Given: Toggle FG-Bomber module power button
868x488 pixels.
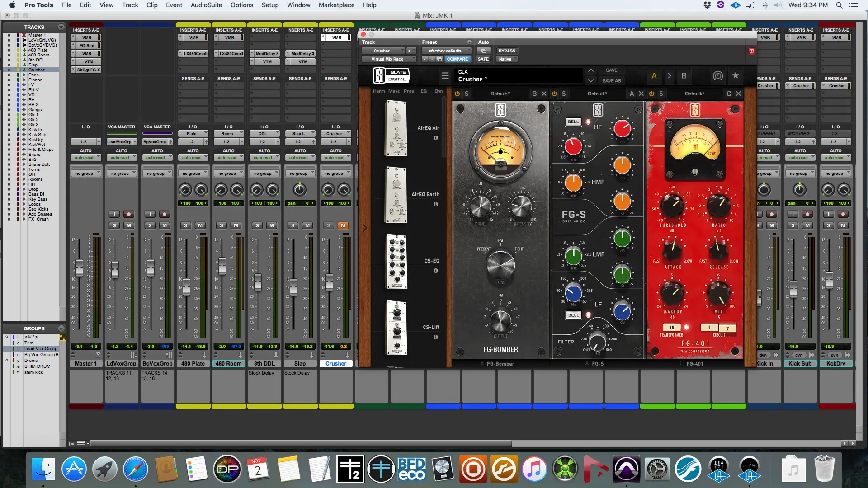Looking at the screenshot, I should pos(457,94).
